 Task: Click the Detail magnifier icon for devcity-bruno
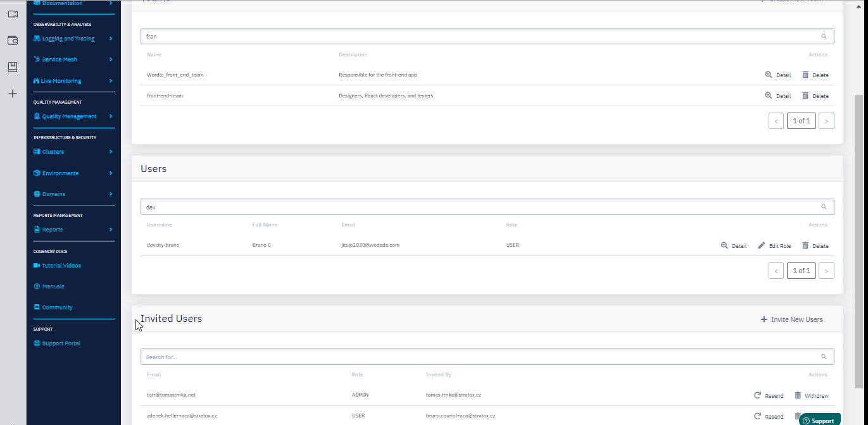point(724,245)
